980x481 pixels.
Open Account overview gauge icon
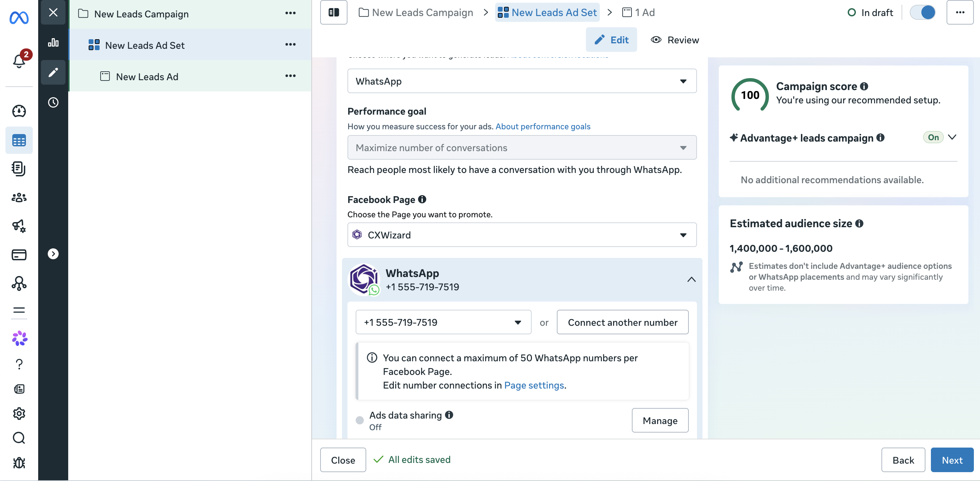[x=19, y=111]
